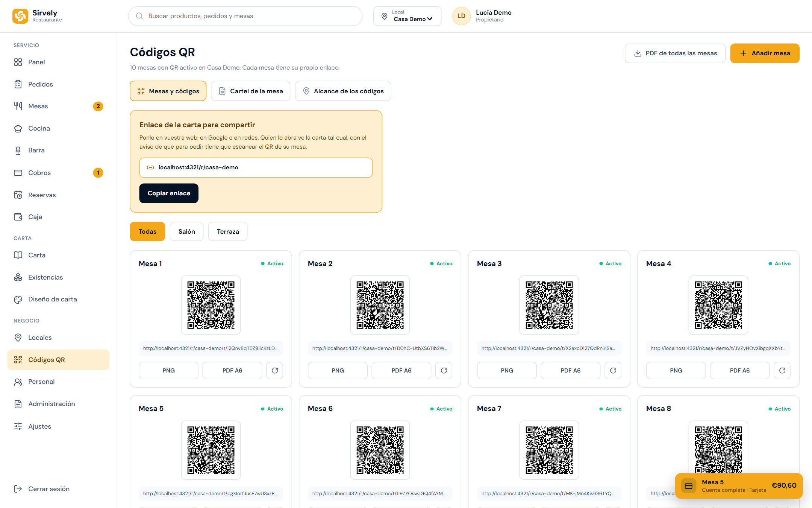Filter tables by Salón
Screen dimensions: 812x508
point(186,231)
